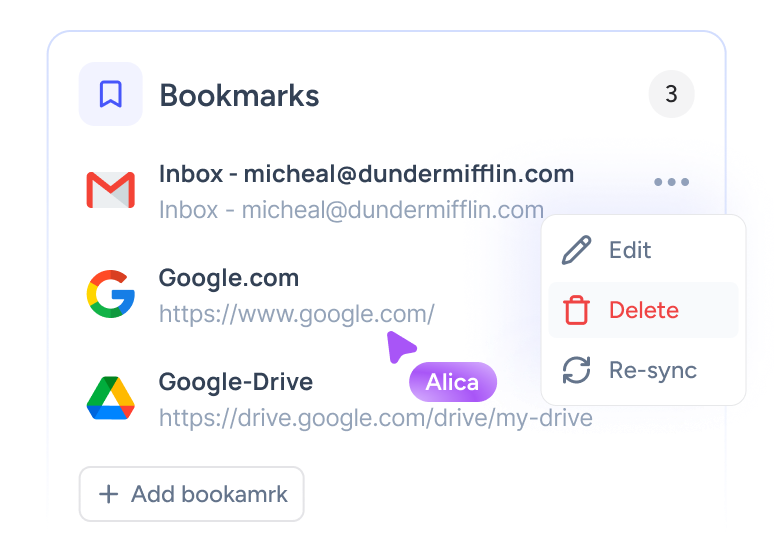Click the https://drive.google.com/drive/my-drive URL
The height and width of the screenshot is (536, 774).
[x=376, y=419]
